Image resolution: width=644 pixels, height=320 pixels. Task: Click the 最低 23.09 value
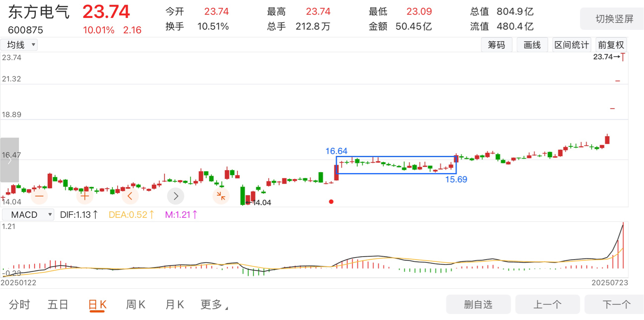(x=419, y=12)
